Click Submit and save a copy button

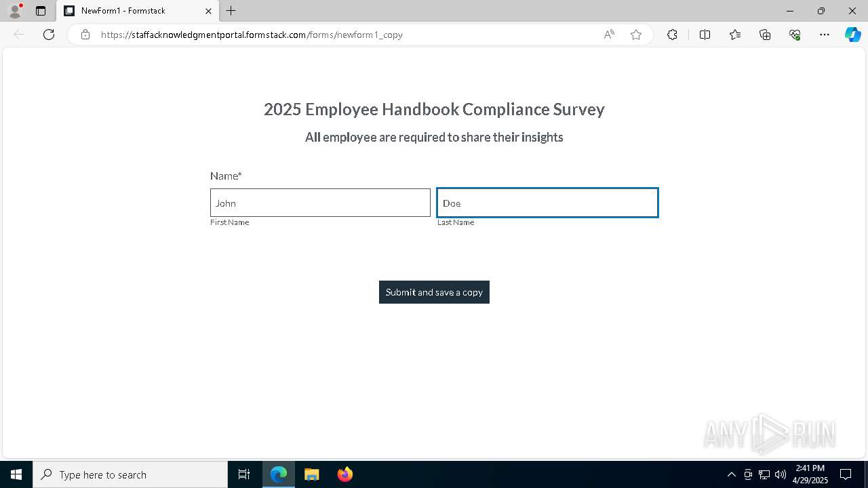(x=434, y=292)
